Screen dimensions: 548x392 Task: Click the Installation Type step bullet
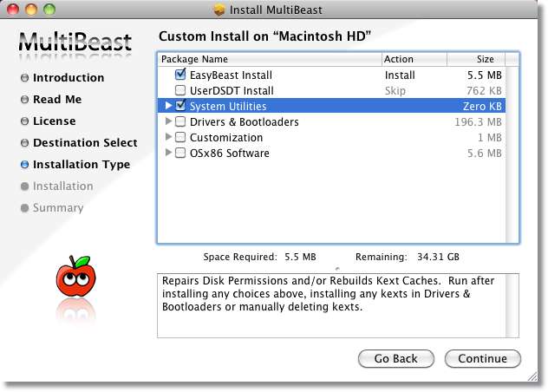[24, 165]
